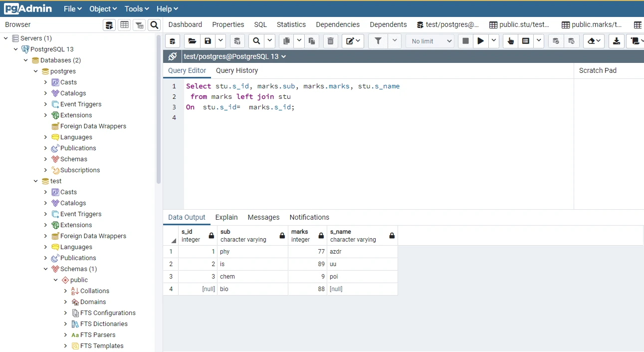Open the Tools menu
Viewport: 644px width, 352px height.
[x=136, y=8]
